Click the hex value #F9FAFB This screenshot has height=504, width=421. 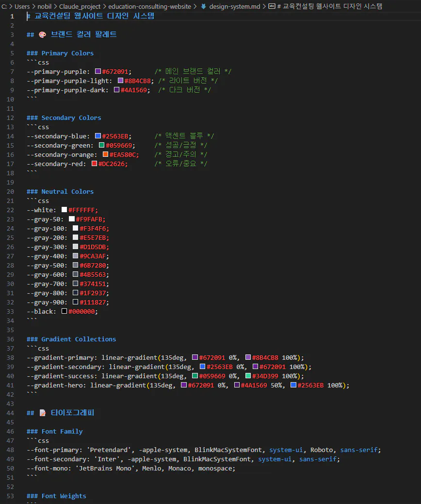89,219
